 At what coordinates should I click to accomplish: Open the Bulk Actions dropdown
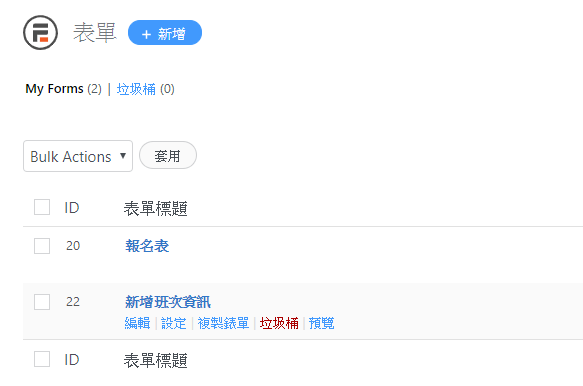[78, 156]
